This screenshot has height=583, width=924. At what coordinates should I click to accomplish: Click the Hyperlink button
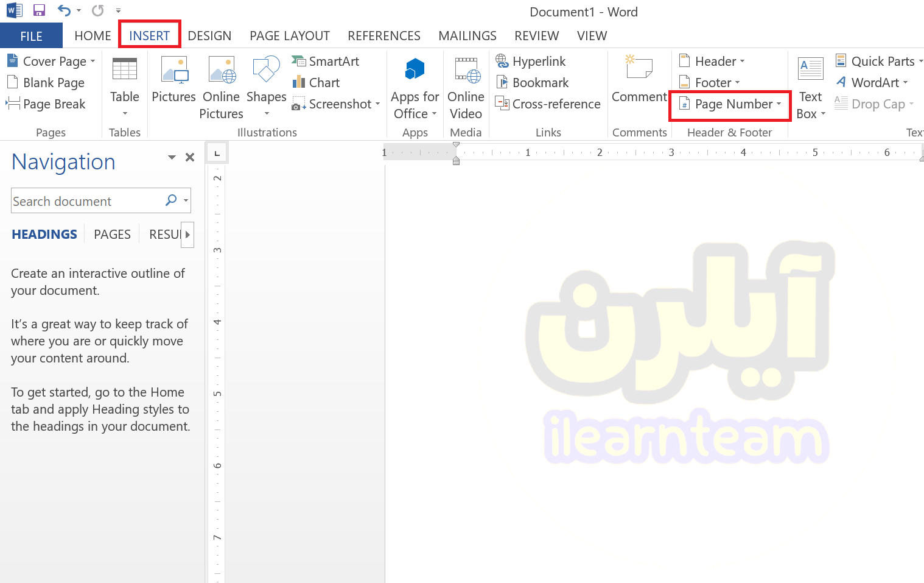[x=531, y=62]
